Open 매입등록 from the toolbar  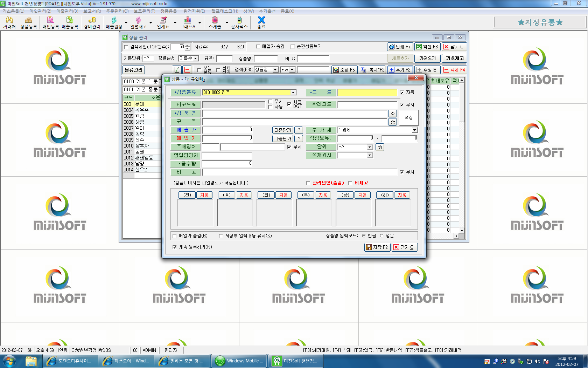click(x=51, y=22)
